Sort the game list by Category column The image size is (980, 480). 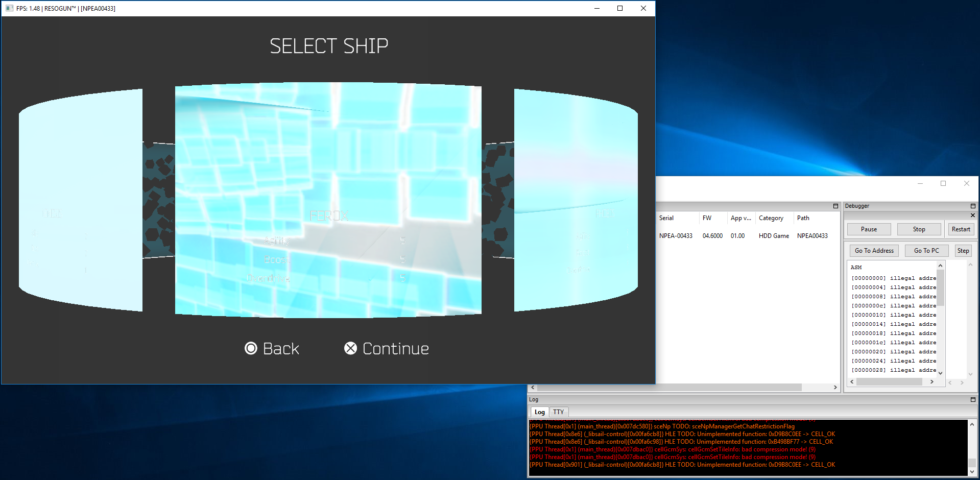coord(771,218)
